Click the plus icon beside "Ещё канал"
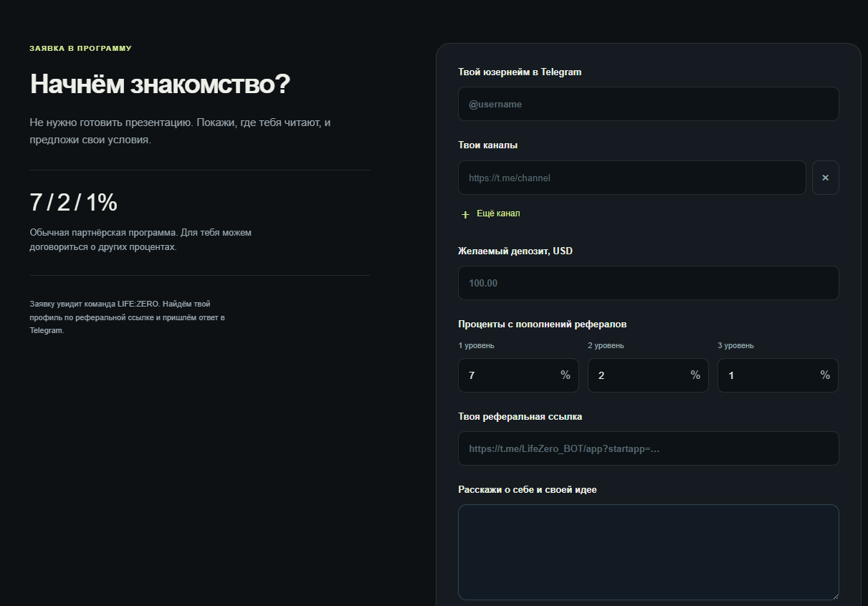This screenshot has height=606, width=868. [465, 214]
